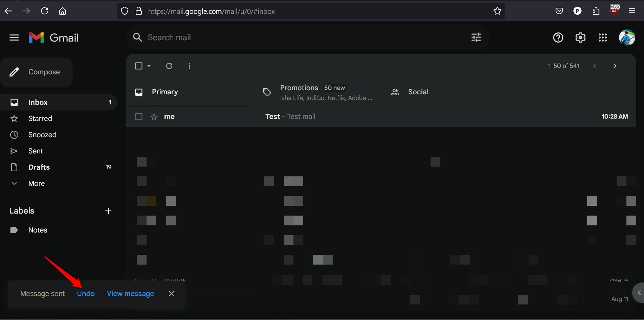Click the browser account P icon
The image size is (644, 320).
click(577, 11)
